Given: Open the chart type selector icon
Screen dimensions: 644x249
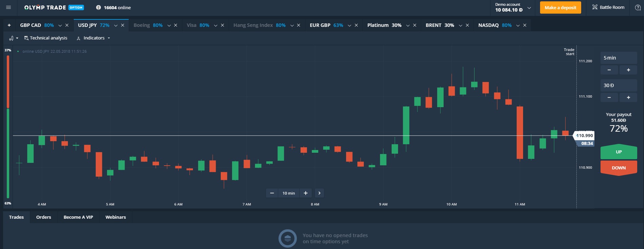Looking at the screenshot, I should pos(13,38).
